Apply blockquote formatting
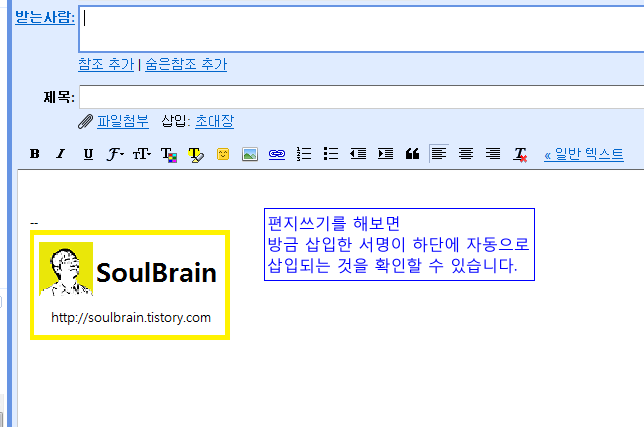Image resolution: width=644 pixels, height=427 pixels. tap(412, 154)
